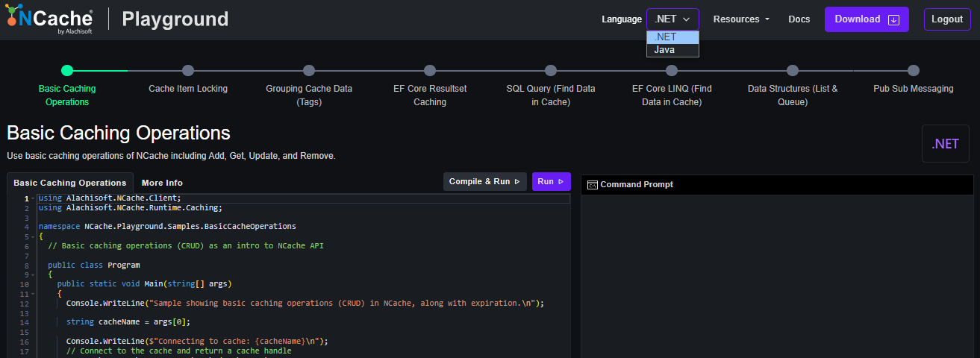Click 'string cacheName = args[0];' code line
This screenshot has height=358, width=980.
[x=128, y=322]
